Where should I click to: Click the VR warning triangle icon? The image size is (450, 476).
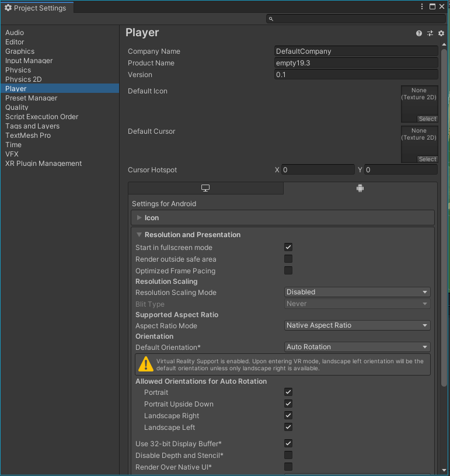pyautogui.click(x=146, y=364)
